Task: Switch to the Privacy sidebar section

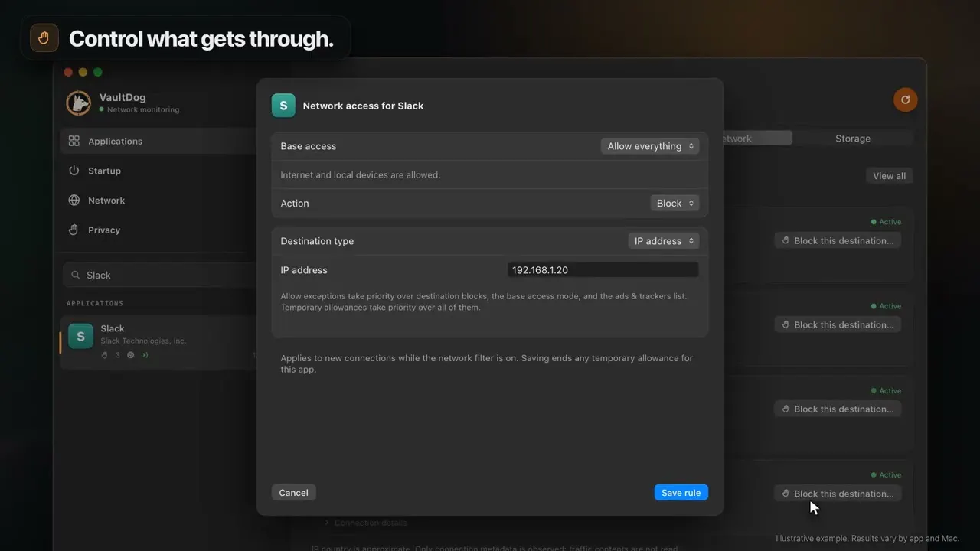Action: click(x=158, y=230)
